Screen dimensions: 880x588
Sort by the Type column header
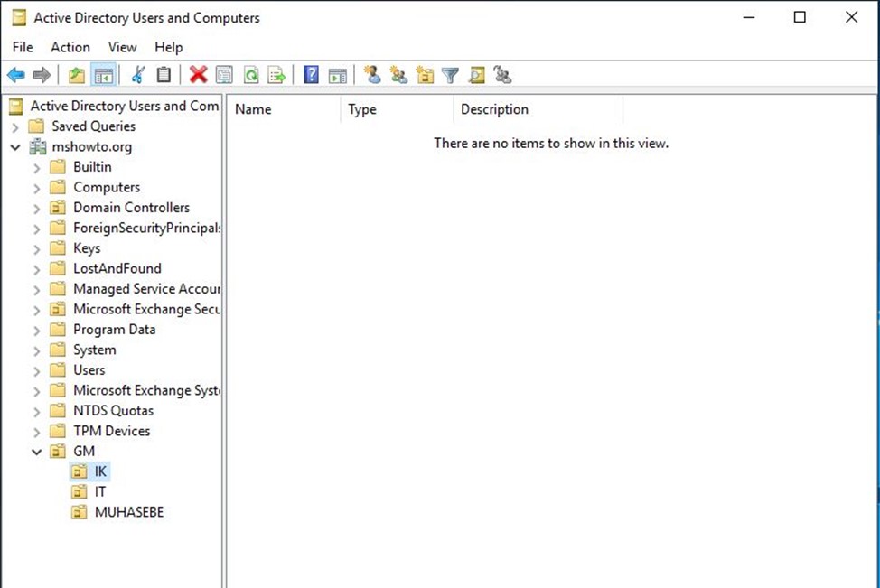[x=397, y=109]
